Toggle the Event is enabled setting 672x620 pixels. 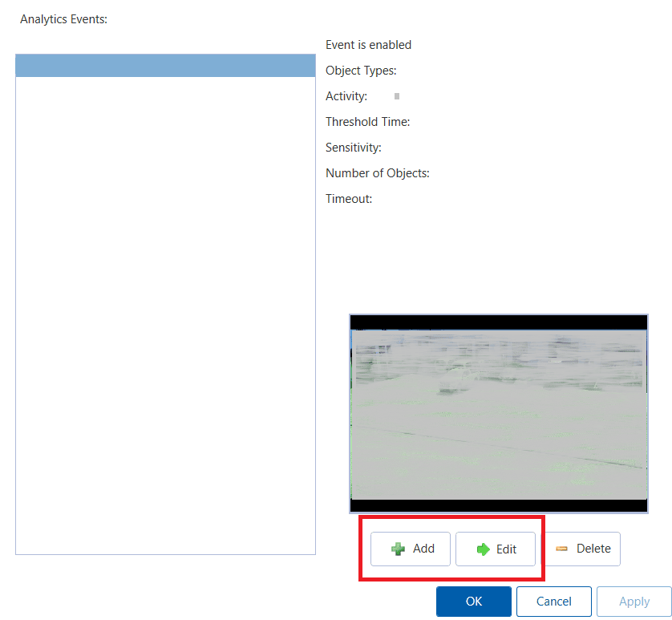coord(368,44)
